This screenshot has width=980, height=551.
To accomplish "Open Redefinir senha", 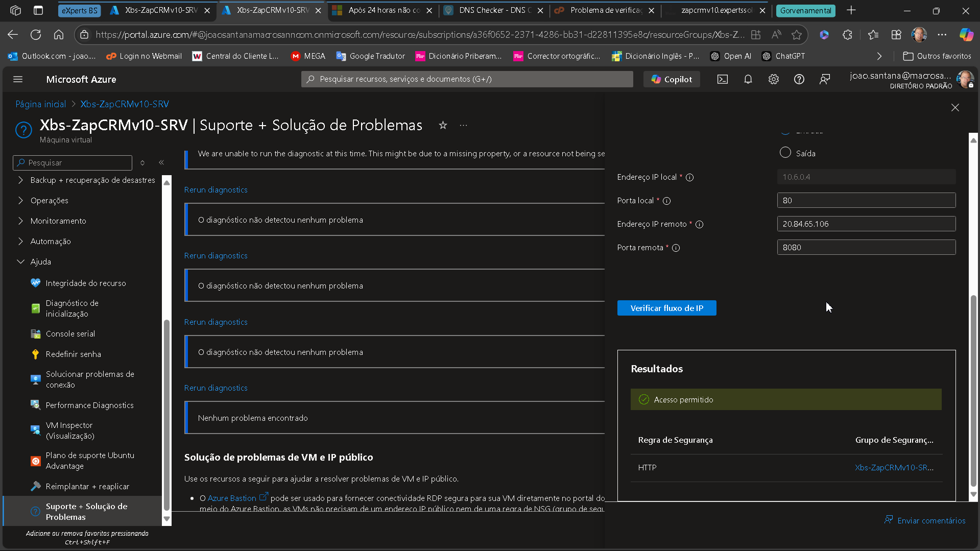I will (74, 354).
